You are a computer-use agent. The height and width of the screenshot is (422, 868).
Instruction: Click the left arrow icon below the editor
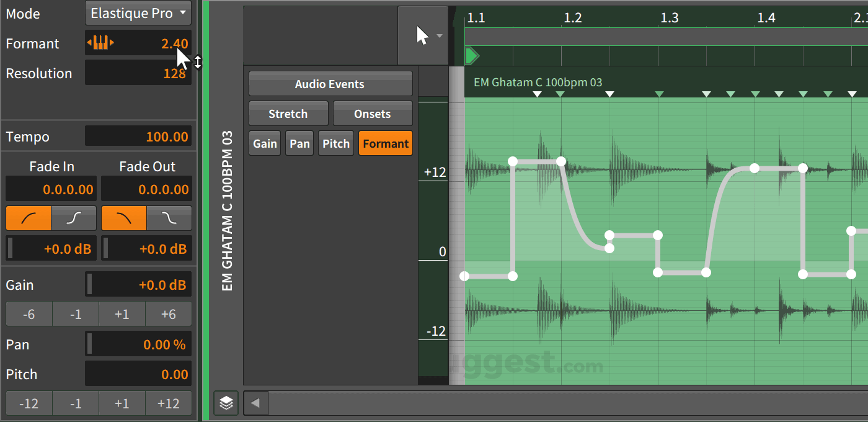click(255, 403)
